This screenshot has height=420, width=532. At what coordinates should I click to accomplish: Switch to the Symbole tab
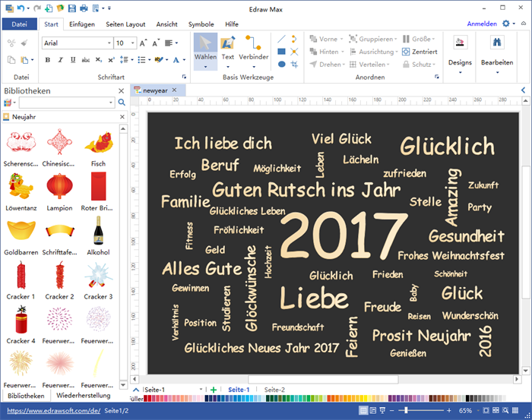point(201,24)
